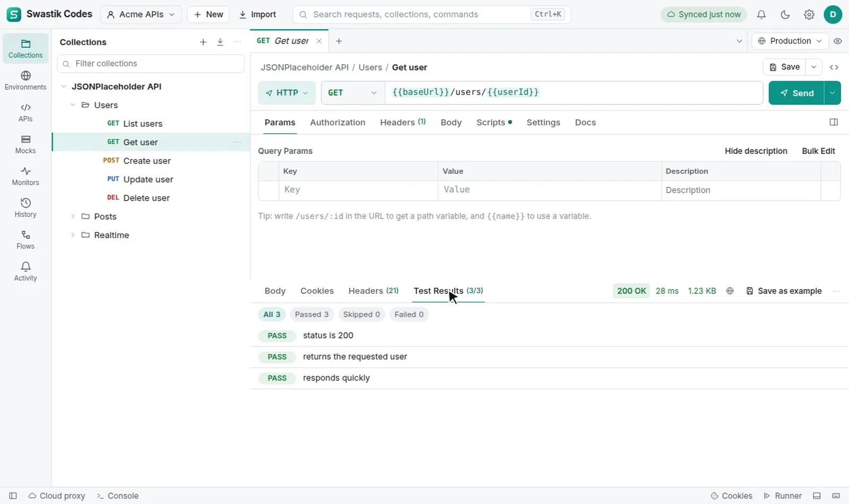Click Bulk Edit link

818,151
